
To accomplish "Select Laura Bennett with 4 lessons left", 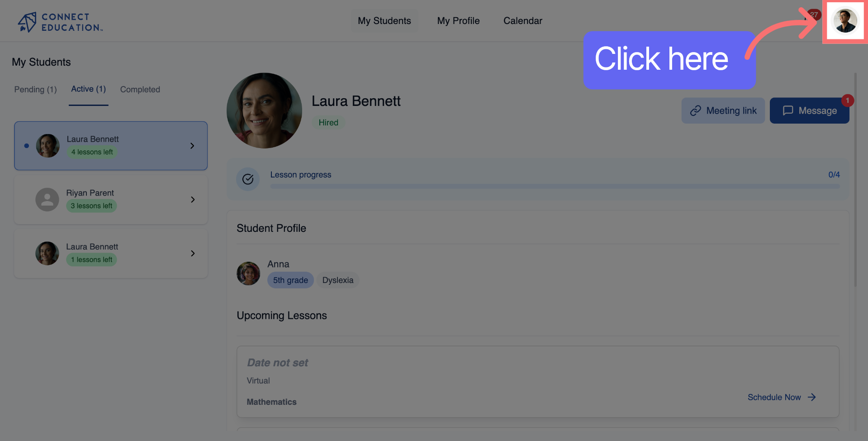I will (111, 146).
